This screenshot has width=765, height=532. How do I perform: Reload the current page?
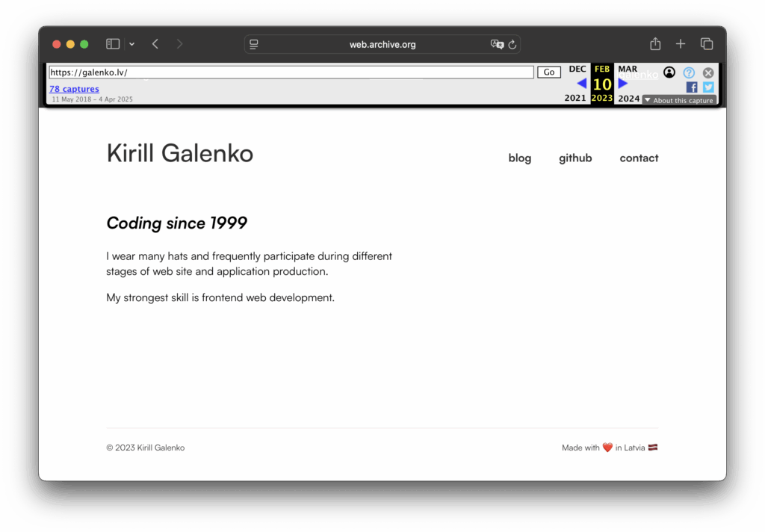click(x=512, y=44)
